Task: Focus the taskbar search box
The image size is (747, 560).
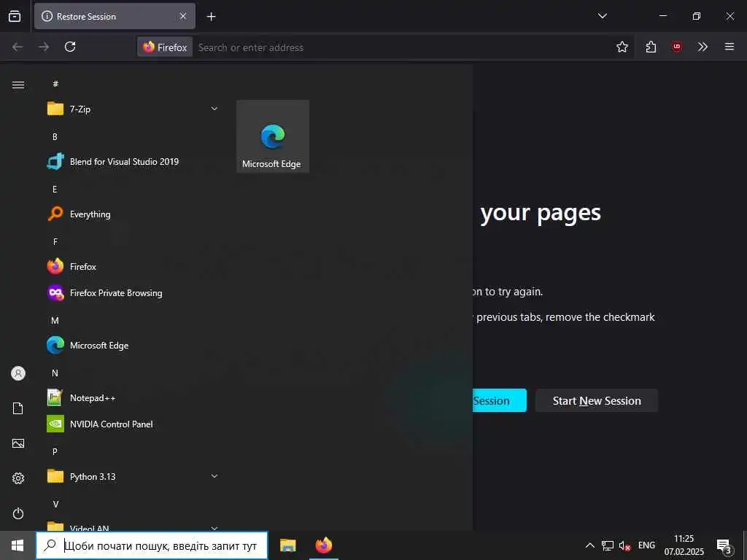Action: tap(152, 545)
